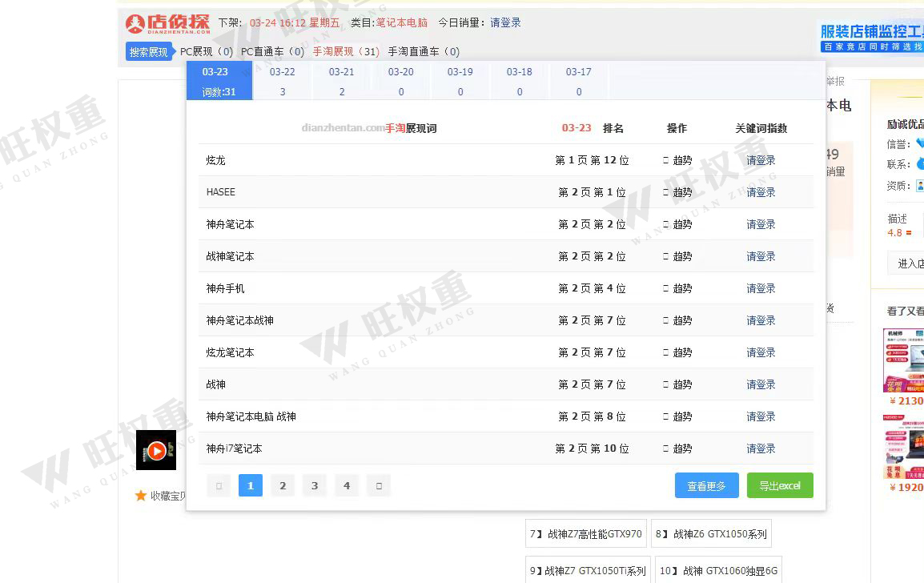Click 请登录 next to 今日销量
924x583 pixels.
(x=505, y=22)
